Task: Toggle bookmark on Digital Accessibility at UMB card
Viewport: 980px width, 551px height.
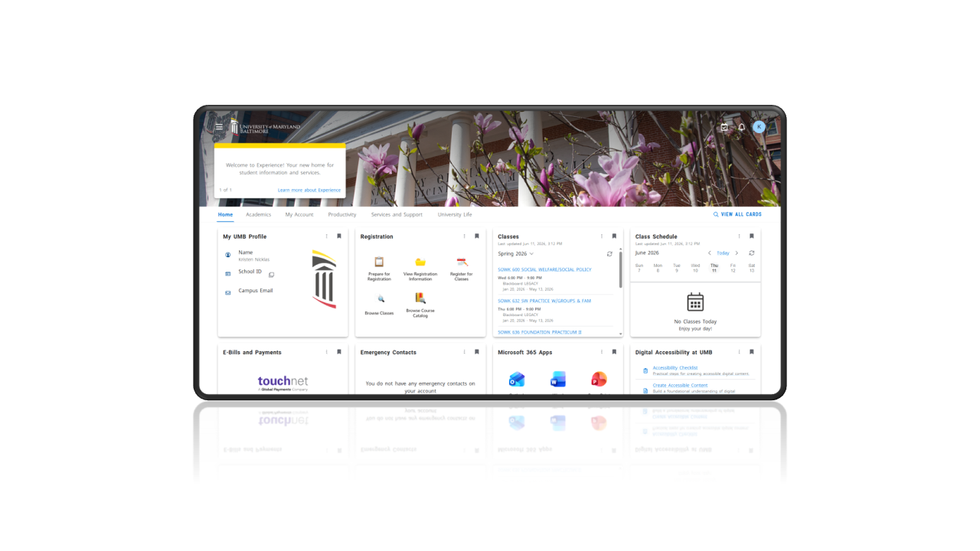Action: [x=752, y=352]
